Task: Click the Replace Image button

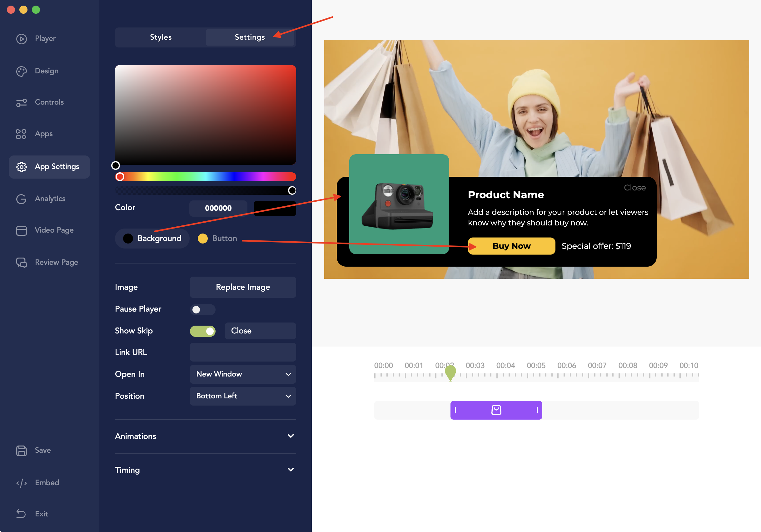Action: (243, 287)
